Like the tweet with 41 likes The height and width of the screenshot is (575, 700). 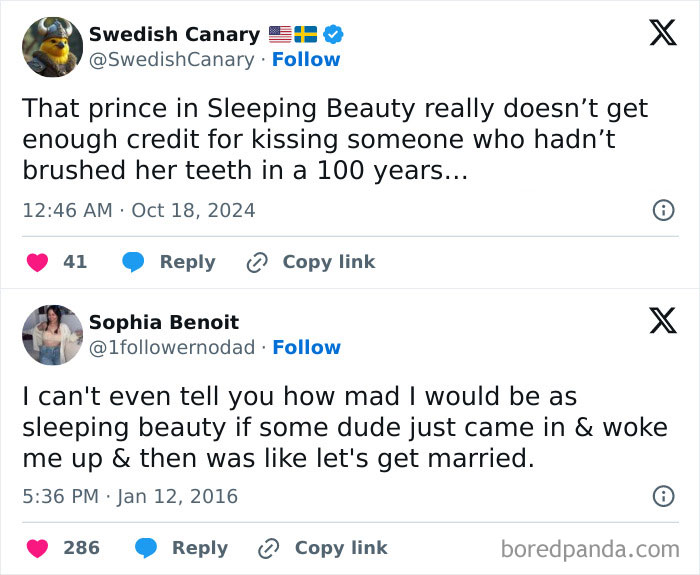point(37,262)
